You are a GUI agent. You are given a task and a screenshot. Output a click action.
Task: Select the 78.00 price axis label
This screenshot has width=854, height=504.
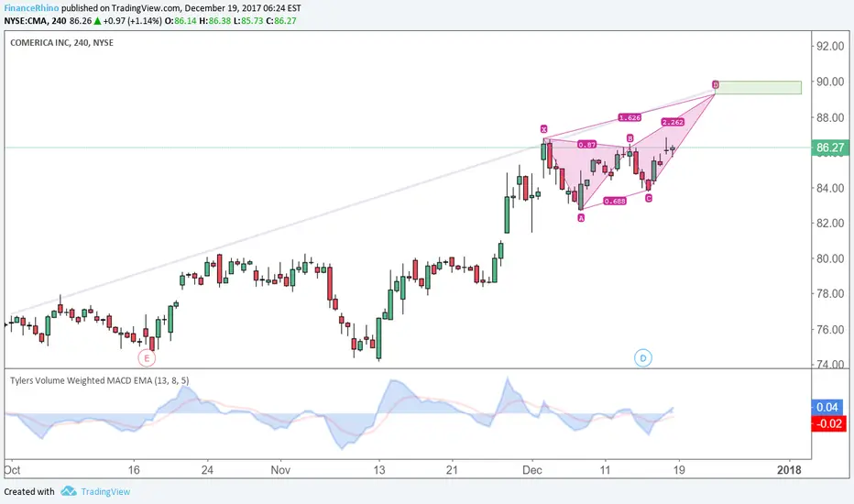830,293
